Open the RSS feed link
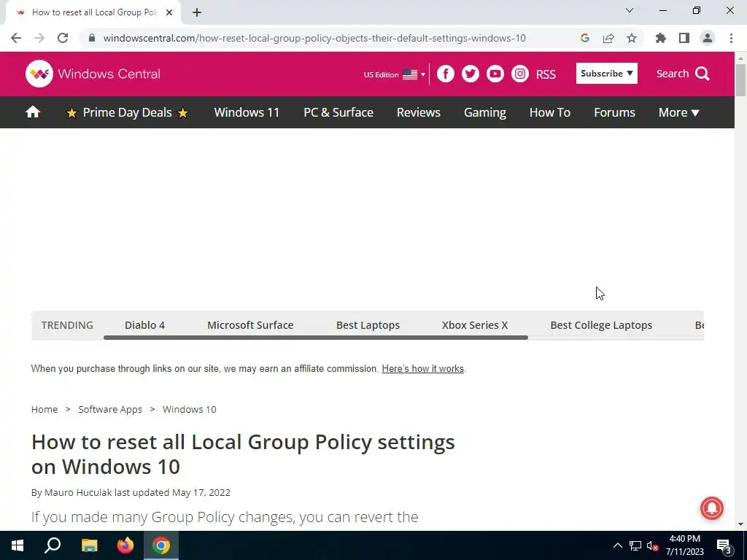 tap(546, 74)
